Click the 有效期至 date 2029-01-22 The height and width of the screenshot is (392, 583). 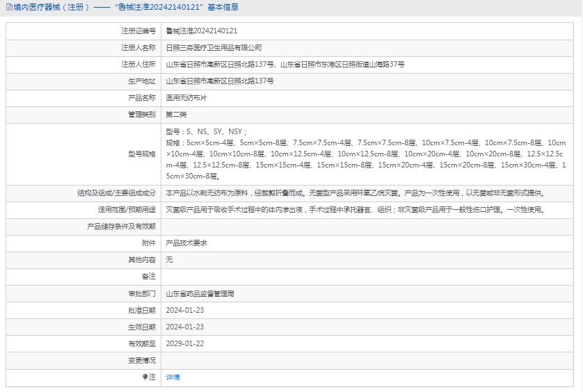pyautogui.click(x=184, y=344)
